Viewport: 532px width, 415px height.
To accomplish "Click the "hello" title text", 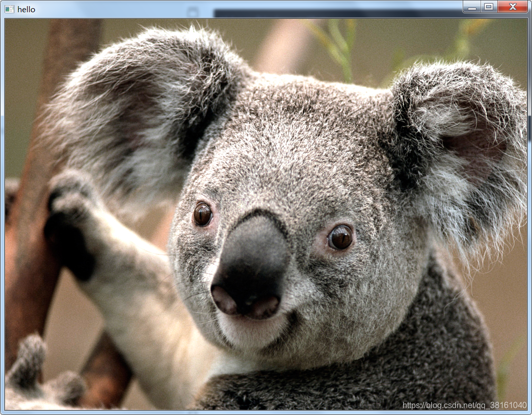I will point(26,10).
